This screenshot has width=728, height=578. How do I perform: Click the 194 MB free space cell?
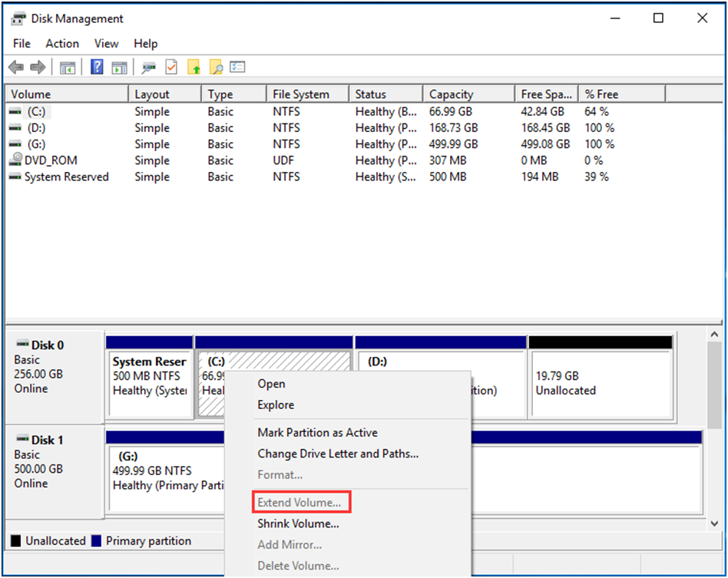(540, 177)
